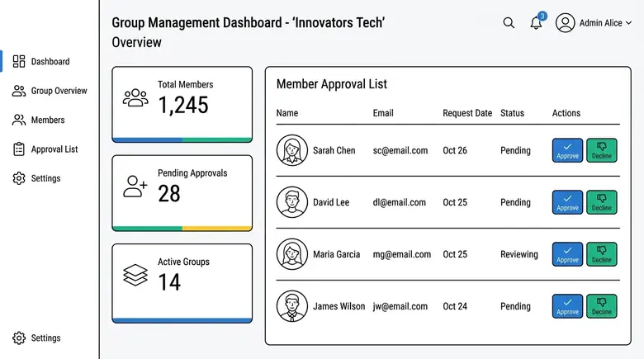Open James Wilson's avatar picture
Screen dimensions: 644x359
point(292,306)
